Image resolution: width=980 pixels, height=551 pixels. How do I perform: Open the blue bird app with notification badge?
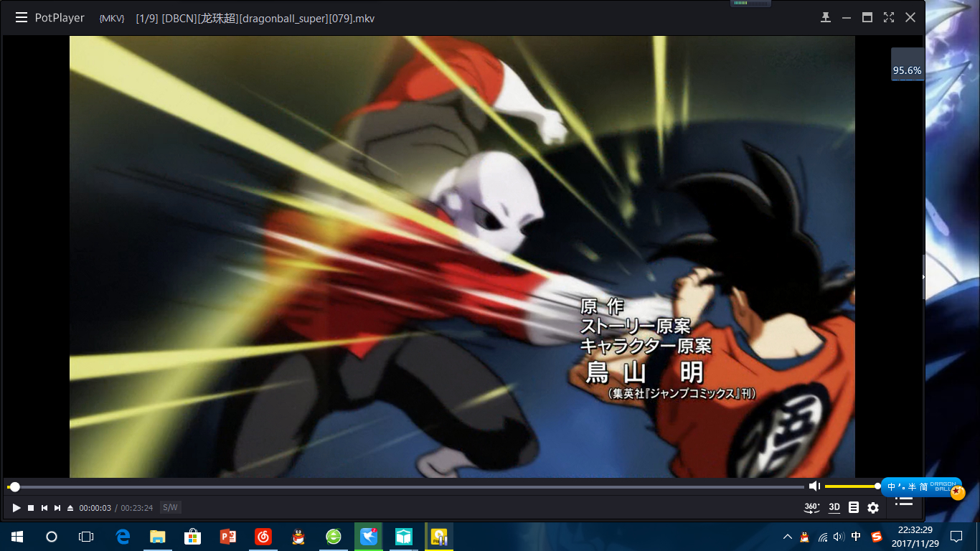point(369,537)
